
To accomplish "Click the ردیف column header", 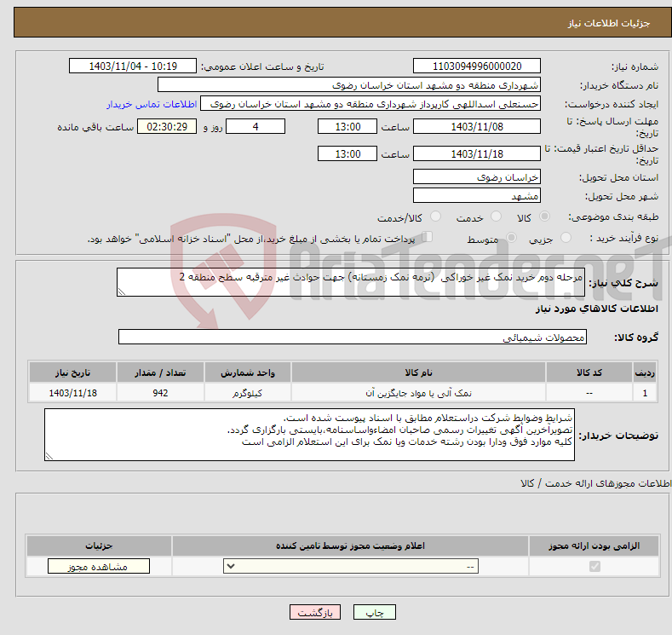I will click(x=645, y=372).
